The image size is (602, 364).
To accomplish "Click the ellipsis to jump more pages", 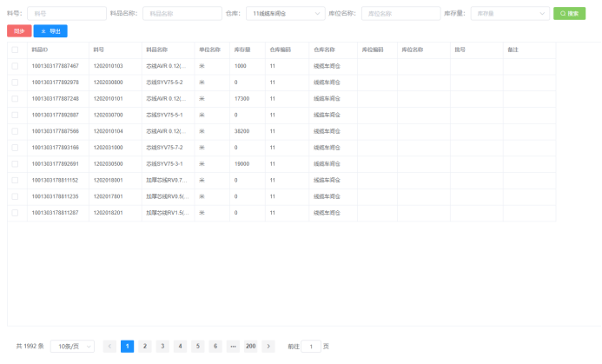I will [233, 346].
